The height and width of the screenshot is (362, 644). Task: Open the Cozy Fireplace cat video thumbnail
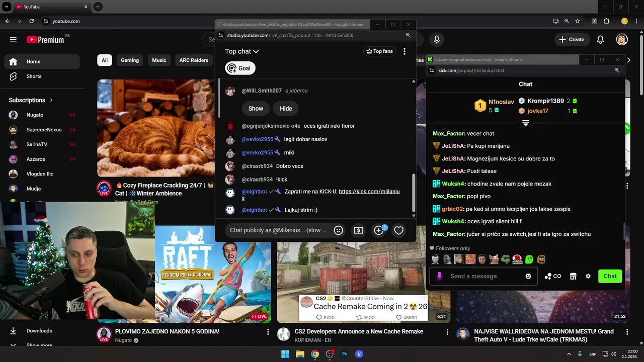click(x=156, y=128)
